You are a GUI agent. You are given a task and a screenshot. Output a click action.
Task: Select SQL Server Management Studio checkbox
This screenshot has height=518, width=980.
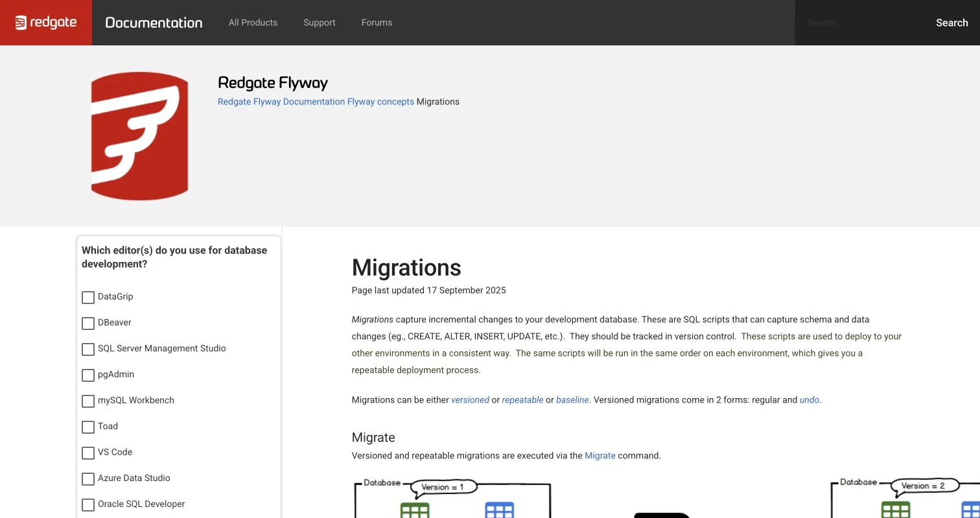click(x=88, y=349)
